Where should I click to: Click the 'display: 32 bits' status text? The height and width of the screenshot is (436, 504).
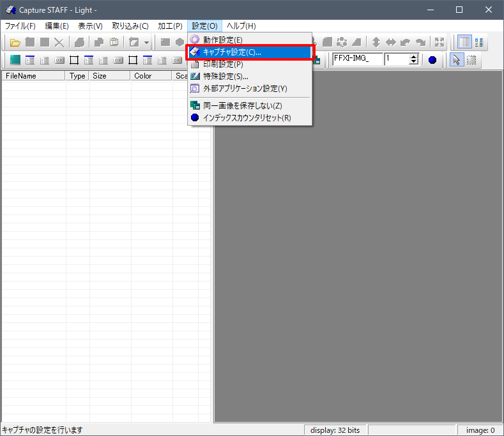pos(335,430)
